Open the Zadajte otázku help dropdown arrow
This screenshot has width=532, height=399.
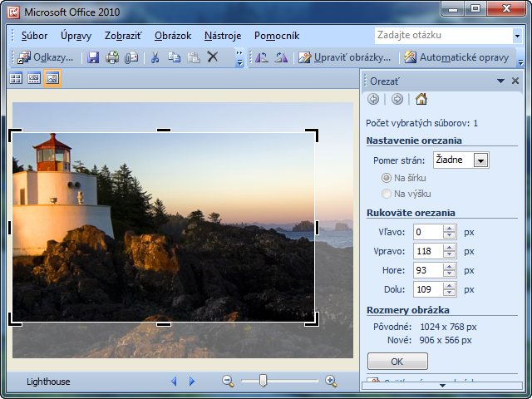pyautogui.click(x=516, y=36)
